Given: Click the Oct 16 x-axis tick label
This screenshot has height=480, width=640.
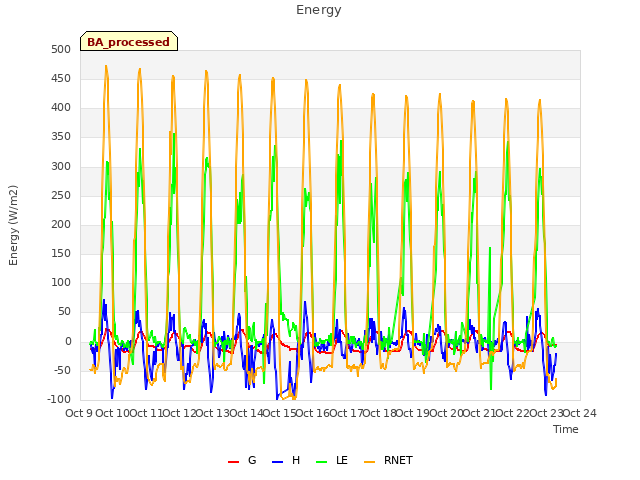Looking at the screenshot, I should [313, 413].
